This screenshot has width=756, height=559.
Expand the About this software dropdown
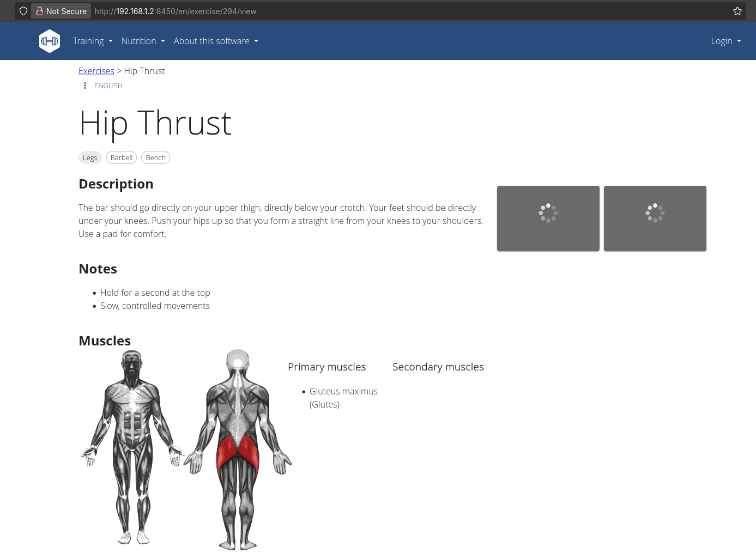point(216,41)
